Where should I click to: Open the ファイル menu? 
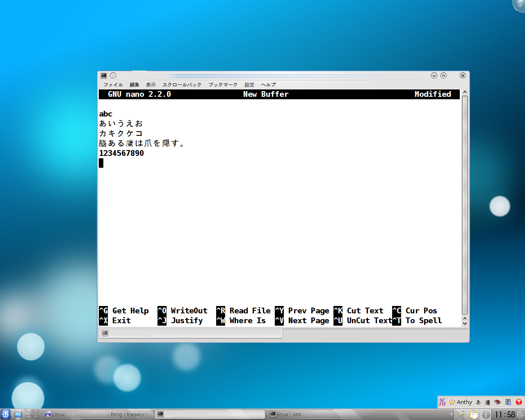113,84
